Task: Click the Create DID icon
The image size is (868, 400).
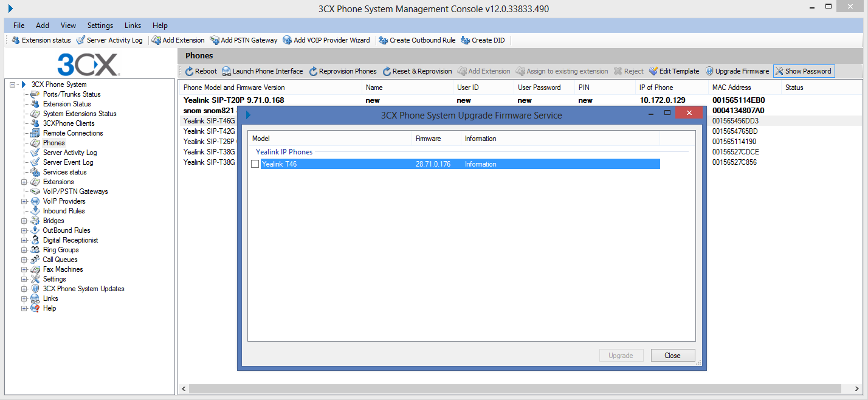Action: click(466, 40)
